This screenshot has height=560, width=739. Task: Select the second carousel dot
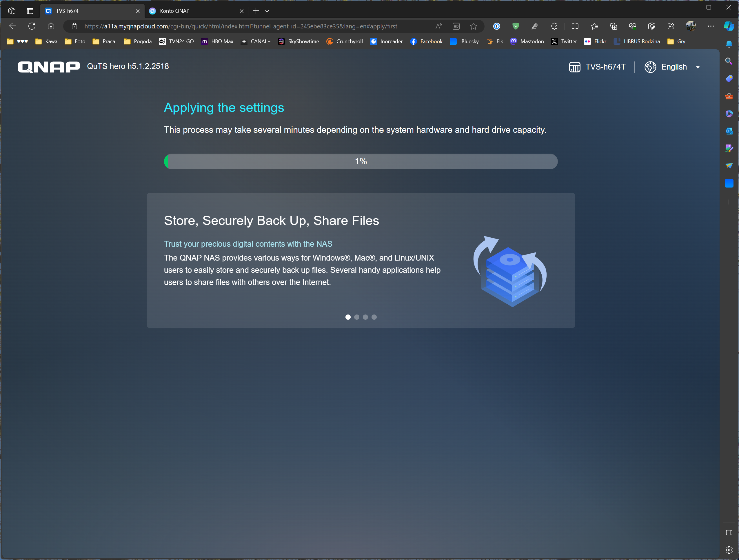tap(356, 317)
